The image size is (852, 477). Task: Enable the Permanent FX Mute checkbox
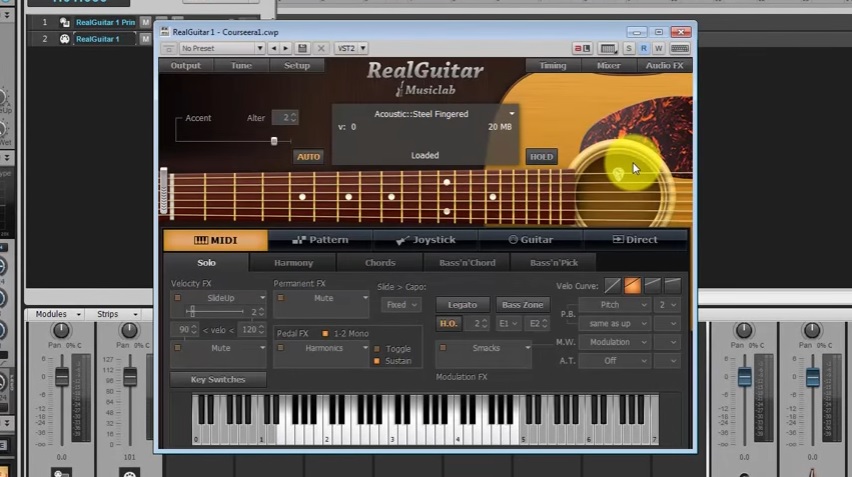(x=280, y=298)
